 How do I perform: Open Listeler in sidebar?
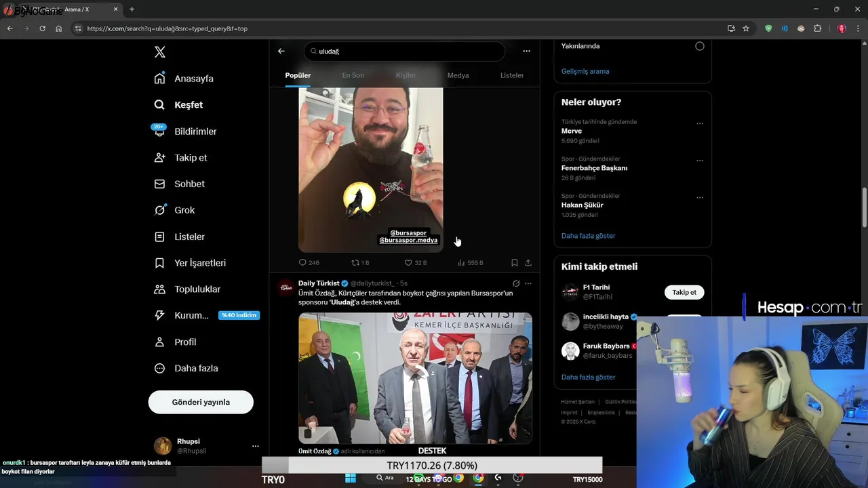pos(179,237)
